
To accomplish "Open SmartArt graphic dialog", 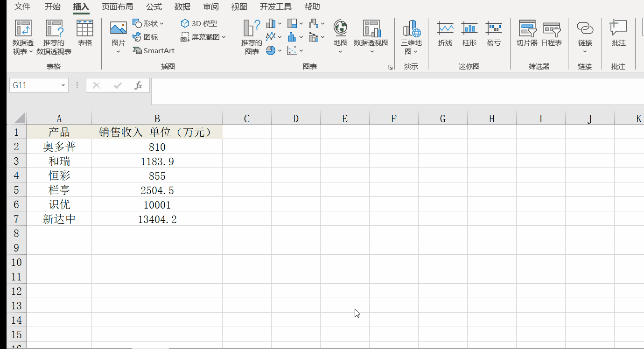I will click(x=154, y=50).
